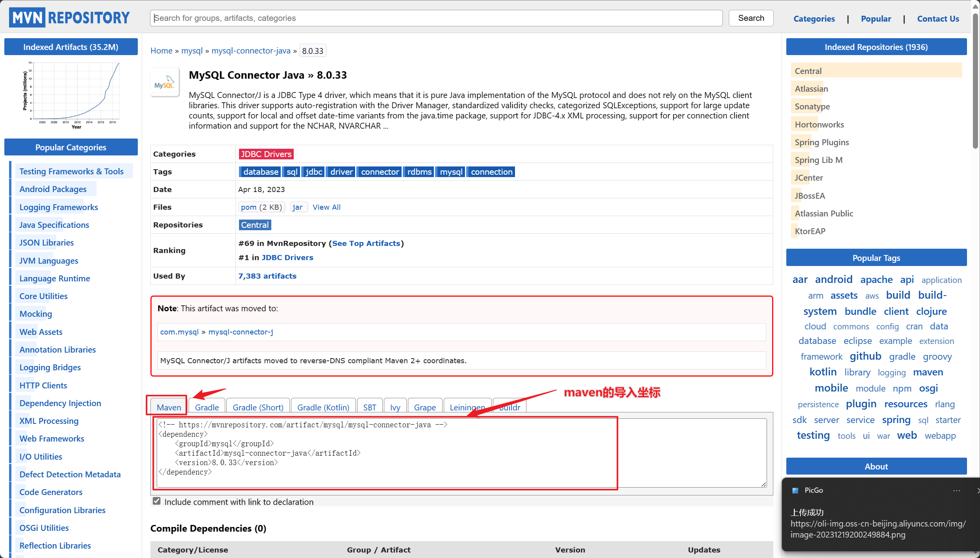Switch to the Gradle tab

[x=207, y=407]
